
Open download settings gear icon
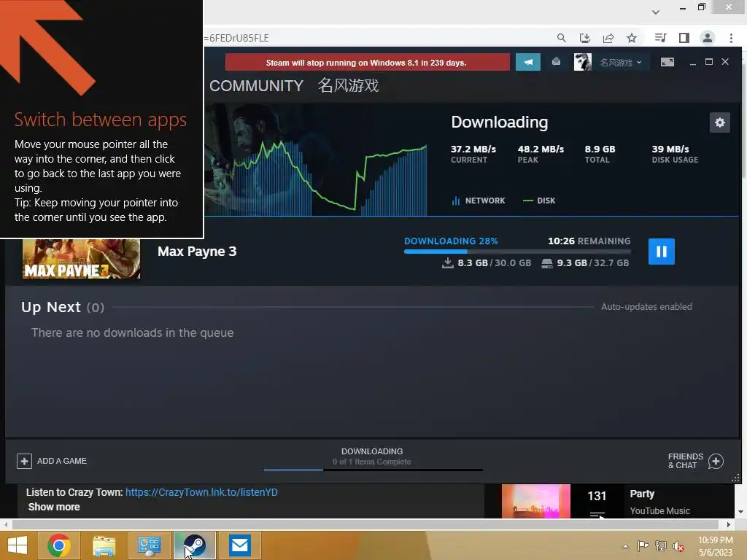click(719, 122)
